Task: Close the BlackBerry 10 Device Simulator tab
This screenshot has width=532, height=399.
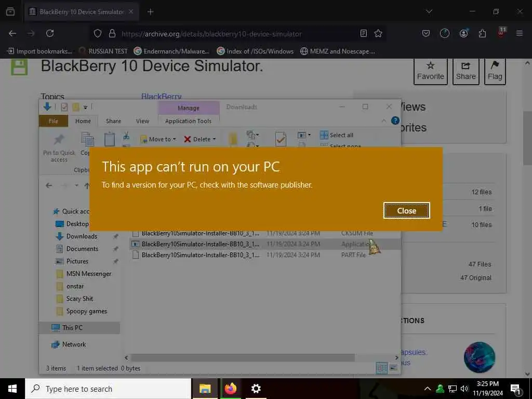Action: [x=131, y=11]
